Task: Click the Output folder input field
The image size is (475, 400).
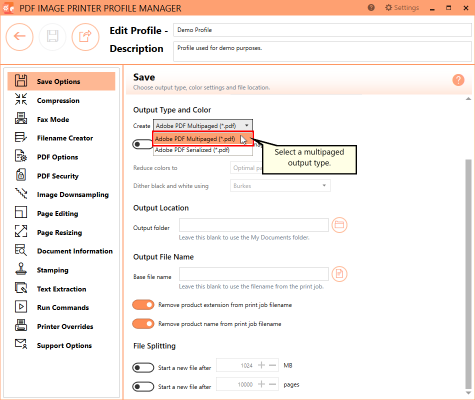Action: 254,225
